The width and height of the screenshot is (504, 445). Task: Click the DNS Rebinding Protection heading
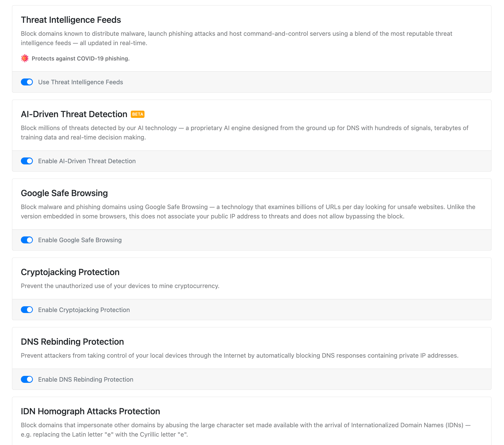[72, 342]
